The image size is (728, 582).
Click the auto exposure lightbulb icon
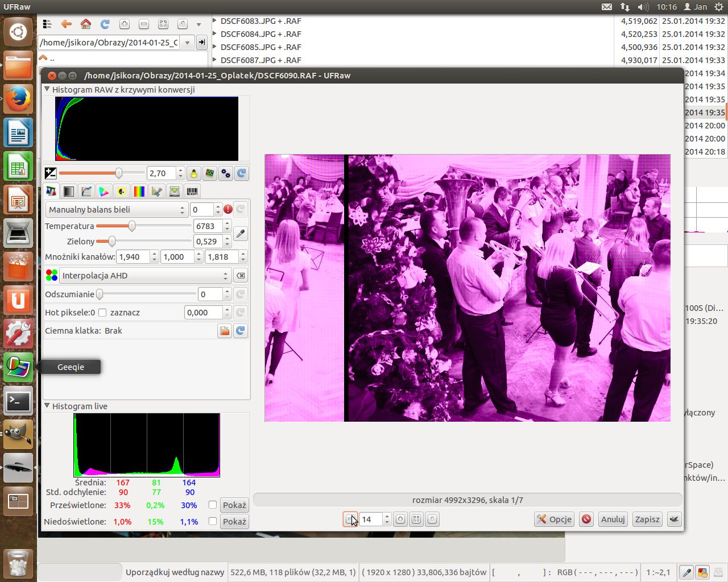point(194,173)
